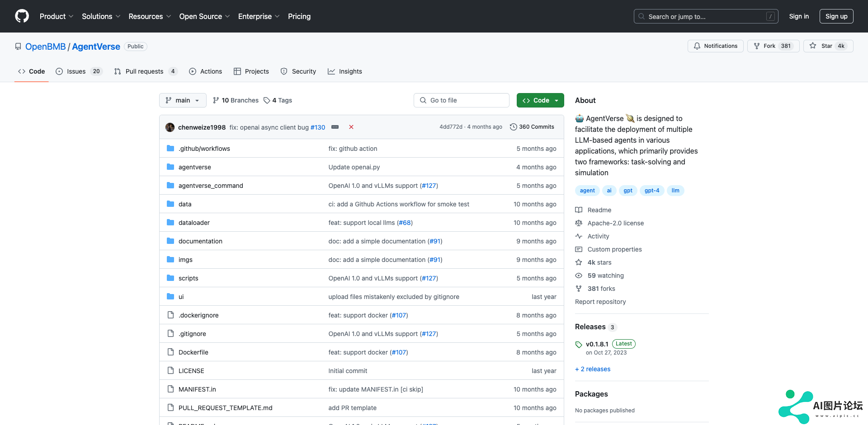Click the GitHub octocat logo

[x=22, y=16]
